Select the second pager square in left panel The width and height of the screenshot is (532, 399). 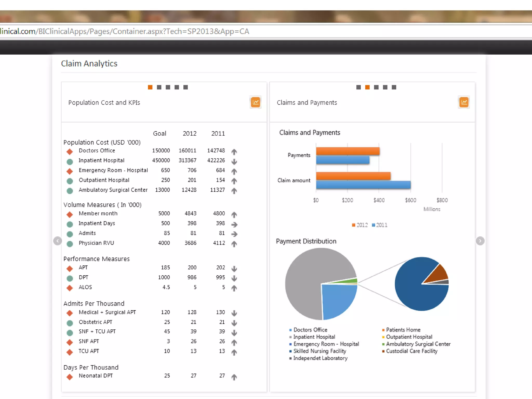tap(159, 87)
